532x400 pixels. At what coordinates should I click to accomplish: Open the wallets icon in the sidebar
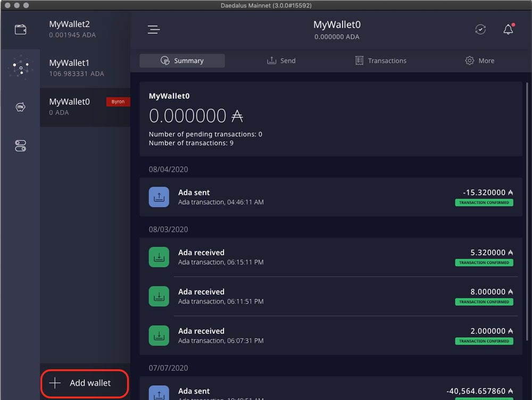click(20, 30)
